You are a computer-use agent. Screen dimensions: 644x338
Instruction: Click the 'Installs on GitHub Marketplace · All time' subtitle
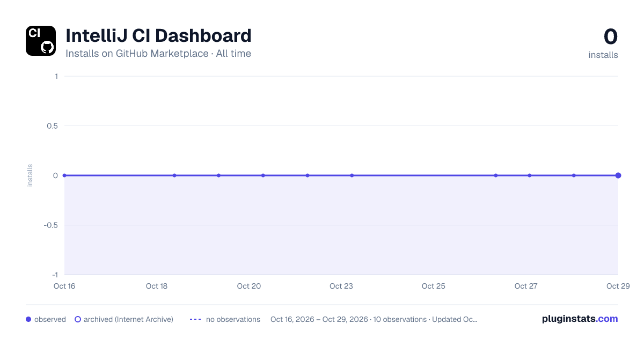point(158,54)
